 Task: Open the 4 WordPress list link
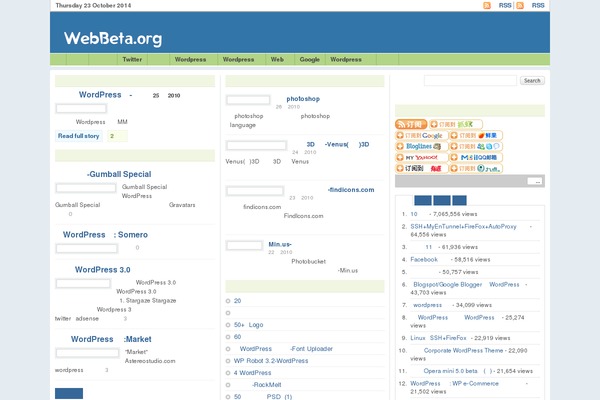click(253, 373)
